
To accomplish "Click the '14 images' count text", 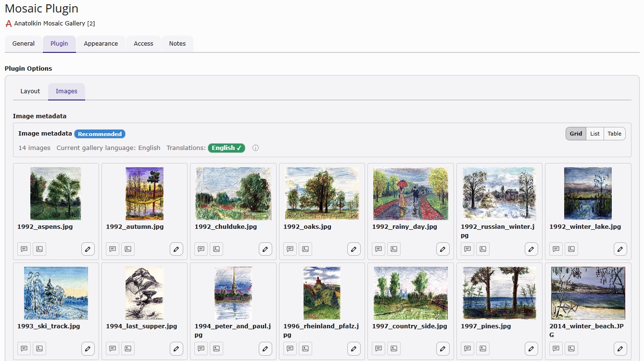I will (x=35, y=148).
